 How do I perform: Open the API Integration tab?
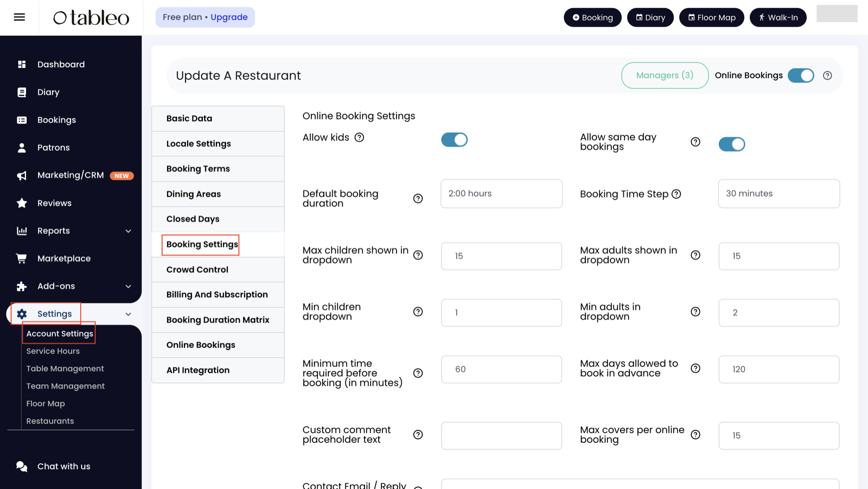pos(218,370)
